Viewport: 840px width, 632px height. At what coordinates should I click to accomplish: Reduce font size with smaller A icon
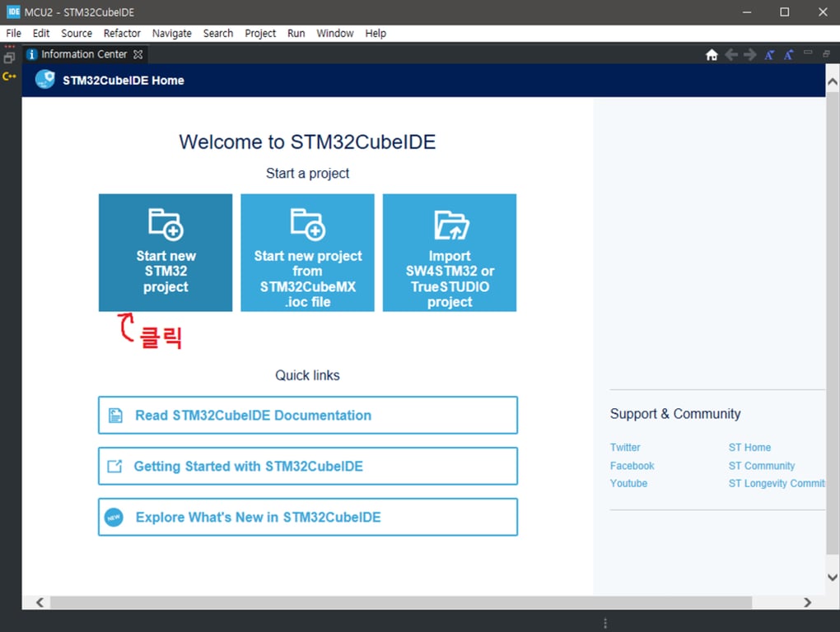pos(769,54)
